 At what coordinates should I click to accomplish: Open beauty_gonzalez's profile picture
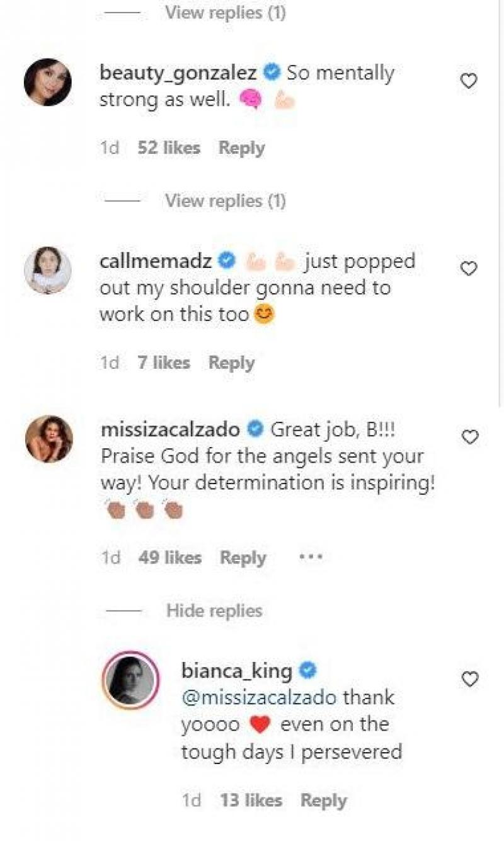(x=48, y=83)
